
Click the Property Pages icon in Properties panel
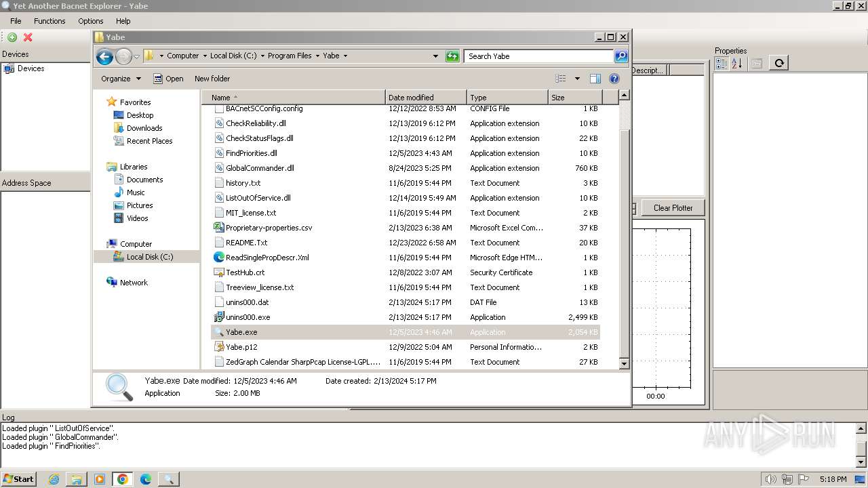757,63
